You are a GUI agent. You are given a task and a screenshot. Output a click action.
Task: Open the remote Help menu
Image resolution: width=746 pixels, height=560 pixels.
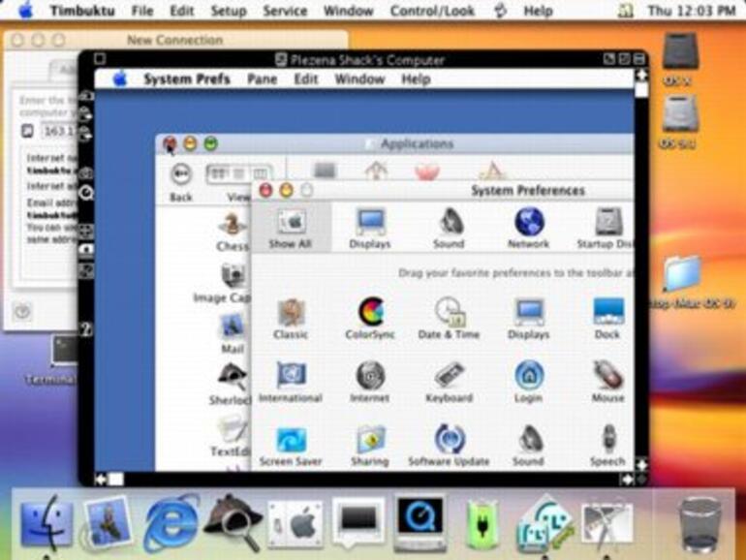pos(416,79)
